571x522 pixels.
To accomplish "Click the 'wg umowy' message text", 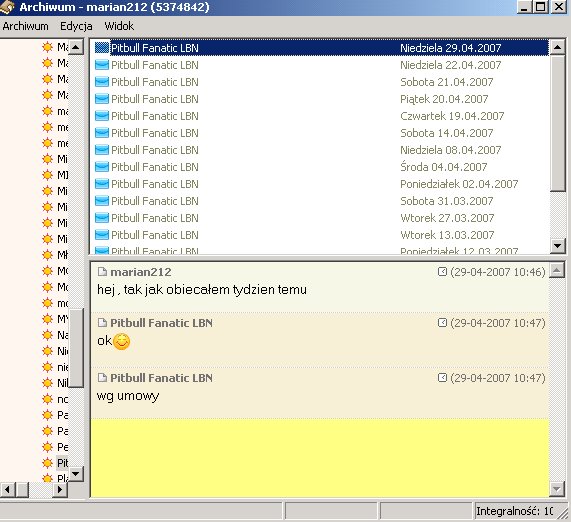I will click(128, 396).
